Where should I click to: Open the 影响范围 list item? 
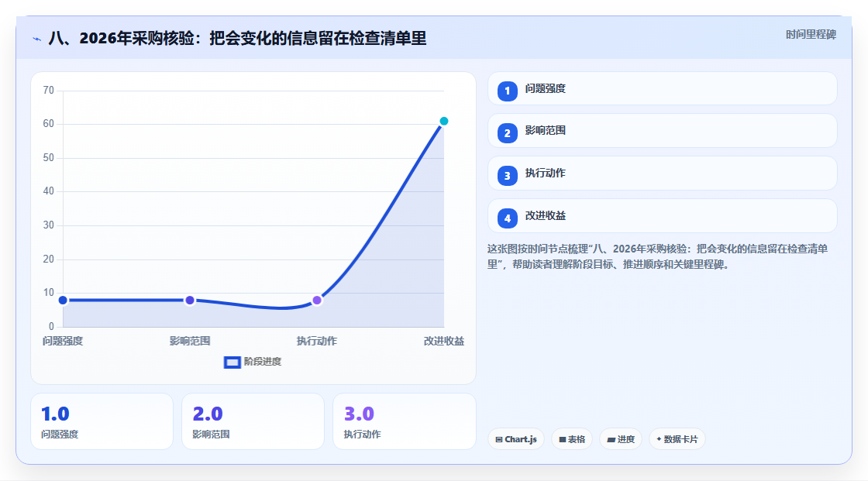click(662, 131)
